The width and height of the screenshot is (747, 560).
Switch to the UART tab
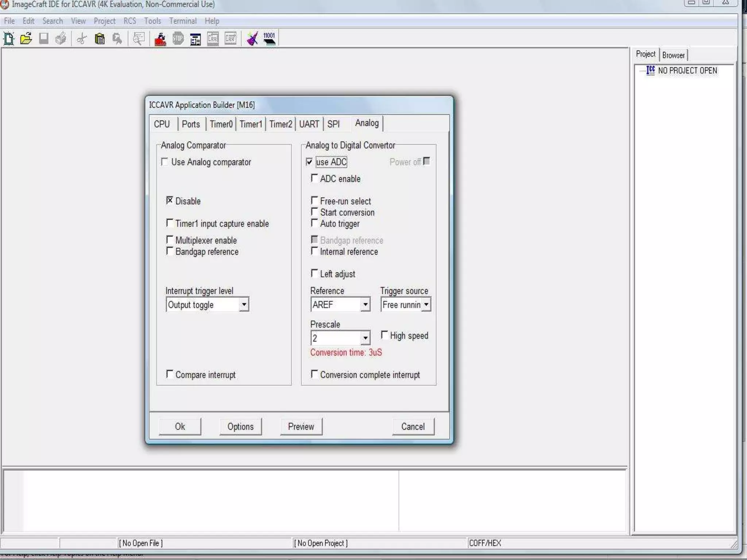coord(309,124)
